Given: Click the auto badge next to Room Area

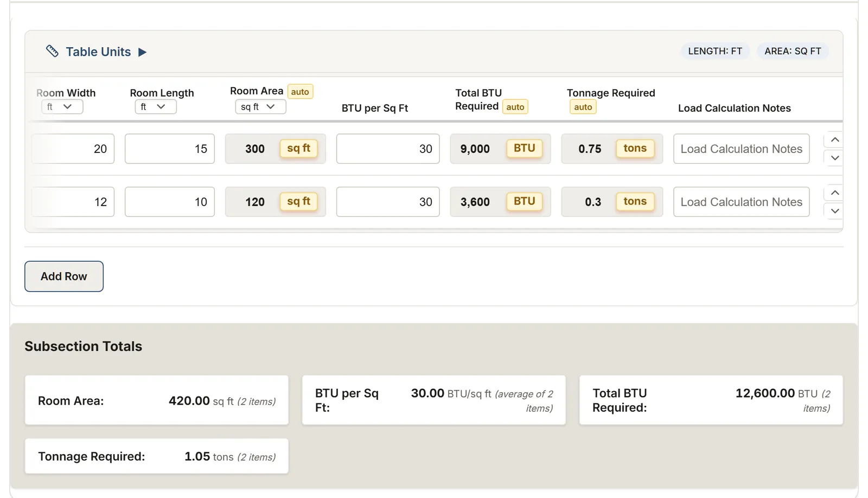Looking at the screenshot, I should coord(300,92).
